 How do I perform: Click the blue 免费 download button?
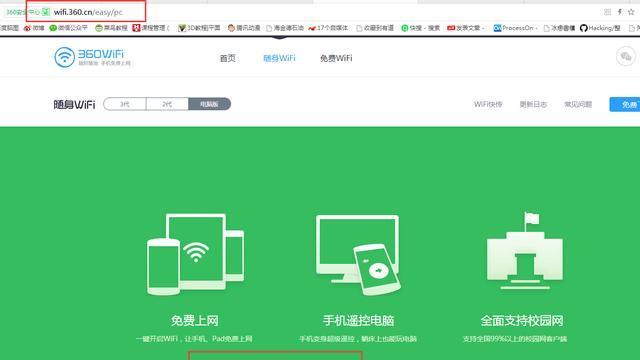point(625,104)
